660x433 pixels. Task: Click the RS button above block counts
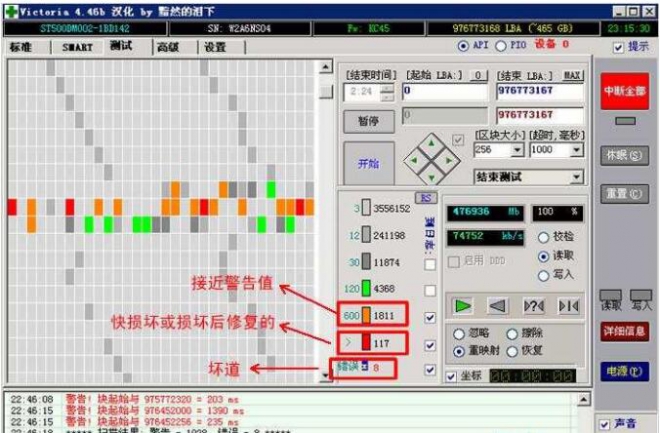point(425,198)
